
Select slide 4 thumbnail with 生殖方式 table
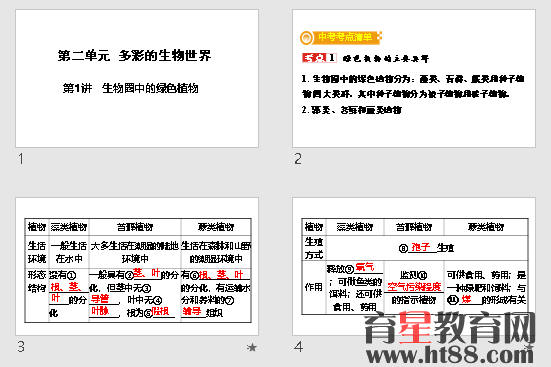pyautogui.click(x=414, y=266)
